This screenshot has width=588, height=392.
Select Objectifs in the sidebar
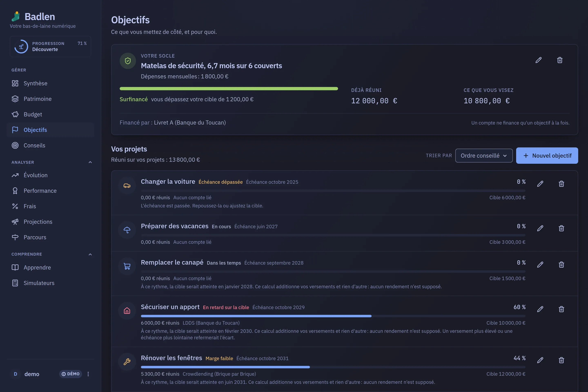click(50, 130)
